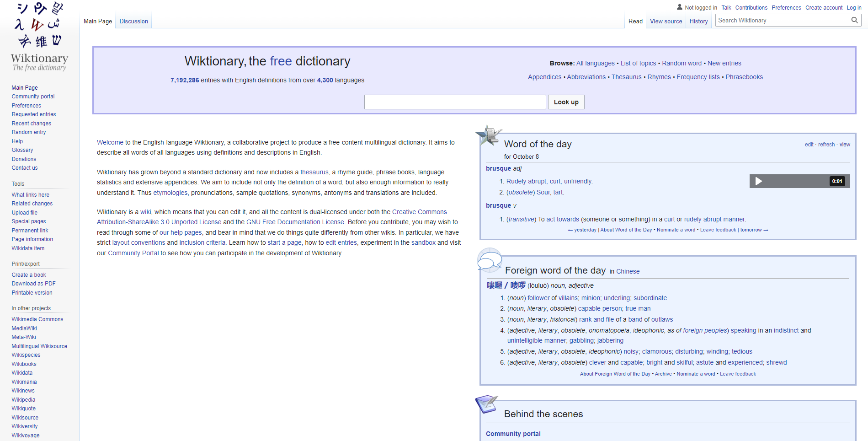Screen dimensions: 868x441
Task: Switch to History view of the page
Action: click(698, 21)
